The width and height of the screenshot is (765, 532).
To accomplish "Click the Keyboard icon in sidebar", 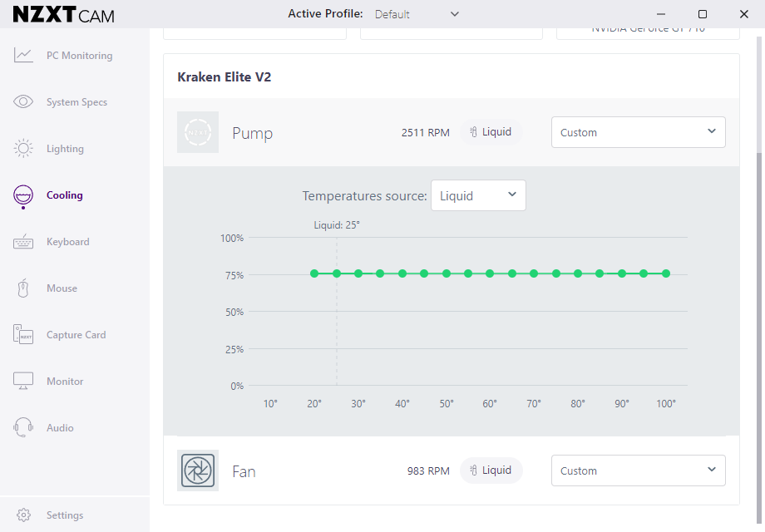I will tap(23, 241).
